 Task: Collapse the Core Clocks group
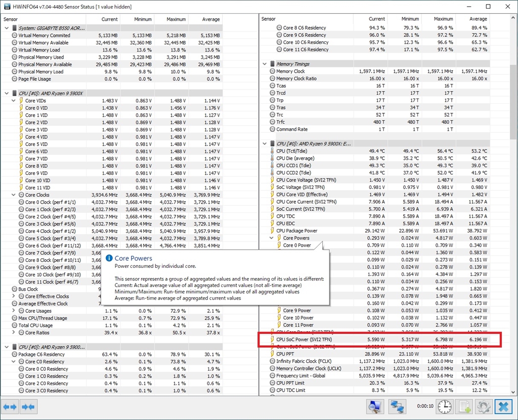tap(14, 195)
